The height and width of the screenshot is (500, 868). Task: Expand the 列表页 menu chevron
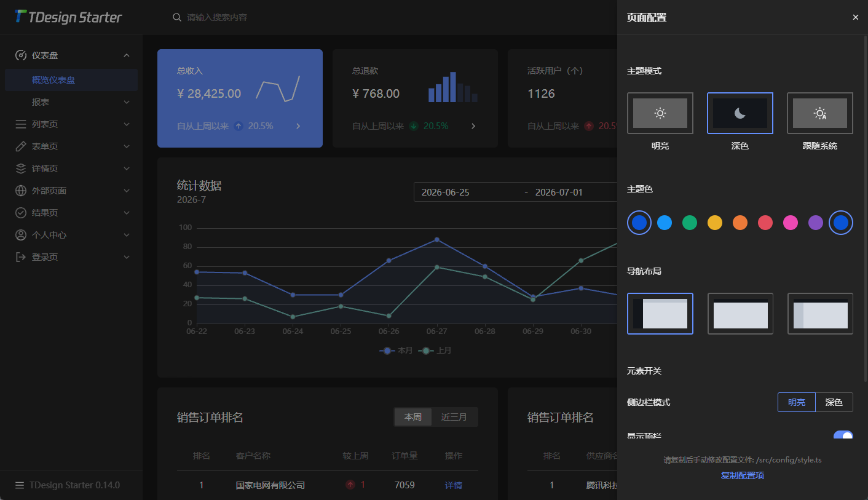point(127,124)
